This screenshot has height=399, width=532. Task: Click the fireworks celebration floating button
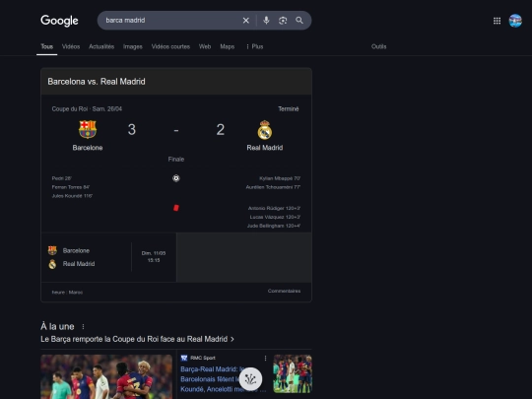pyautogui.click(x=250, y=378)
